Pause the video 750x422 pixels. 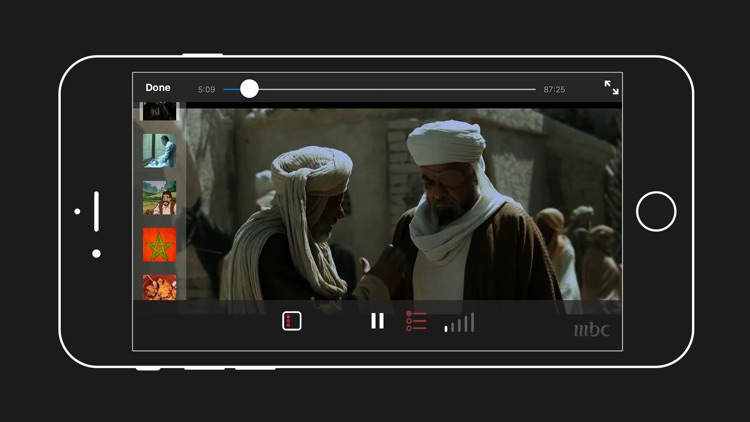pyautogui.click(x=377, y=321)
